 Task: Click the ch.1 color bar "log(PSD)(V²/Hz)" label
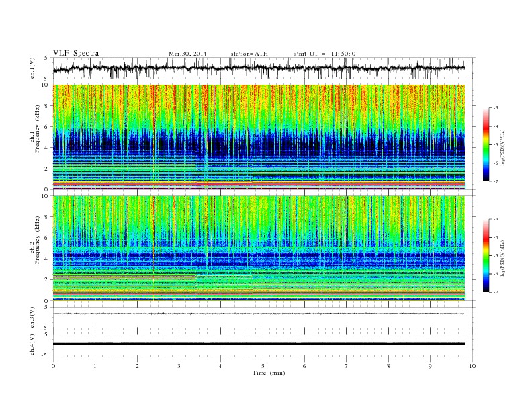[x=503, y=146]
